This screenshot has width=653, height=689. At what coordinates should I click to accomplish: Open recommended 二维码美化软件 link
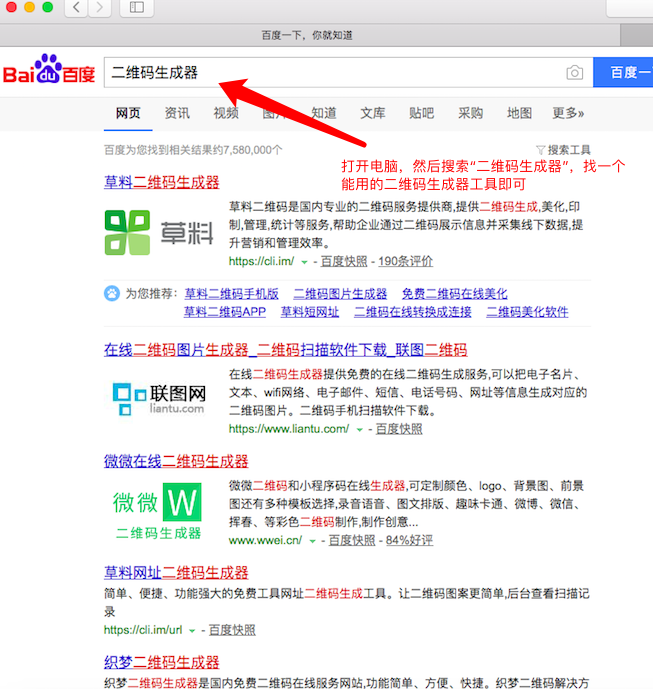(527, 312)
